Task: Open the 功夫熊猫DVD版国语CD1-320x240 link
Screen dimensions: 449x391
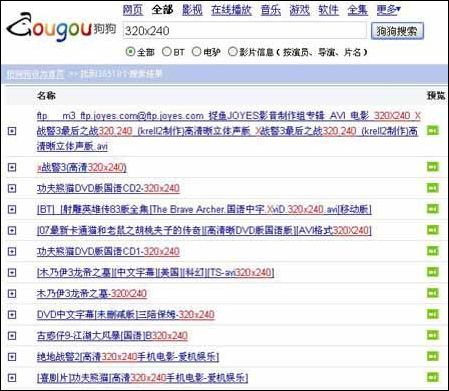Action: pos(108,252)
